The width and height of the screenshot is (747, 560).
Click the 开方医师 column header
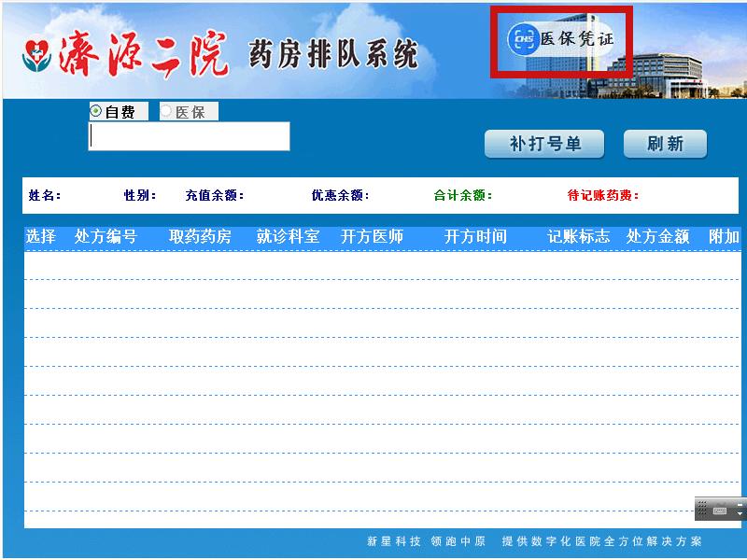pyautogui.click(x=372, y=237)
